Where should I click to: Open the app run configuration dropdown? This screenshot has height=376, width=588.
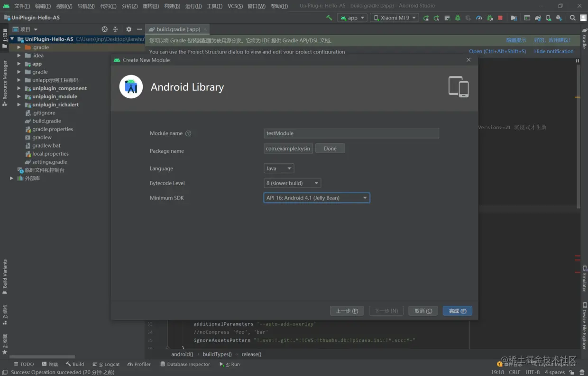352,18
